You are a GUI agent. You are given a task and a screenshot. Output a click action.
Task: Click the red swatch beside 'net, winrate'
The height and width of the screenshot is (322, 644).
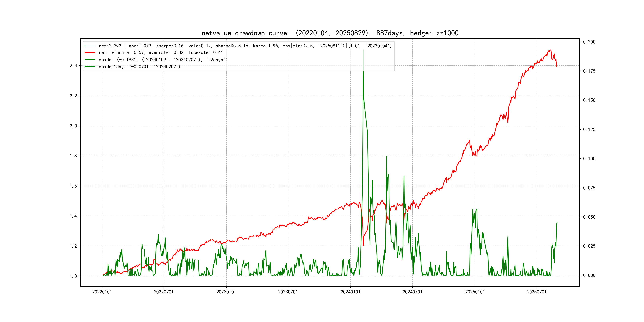(90, 53)
